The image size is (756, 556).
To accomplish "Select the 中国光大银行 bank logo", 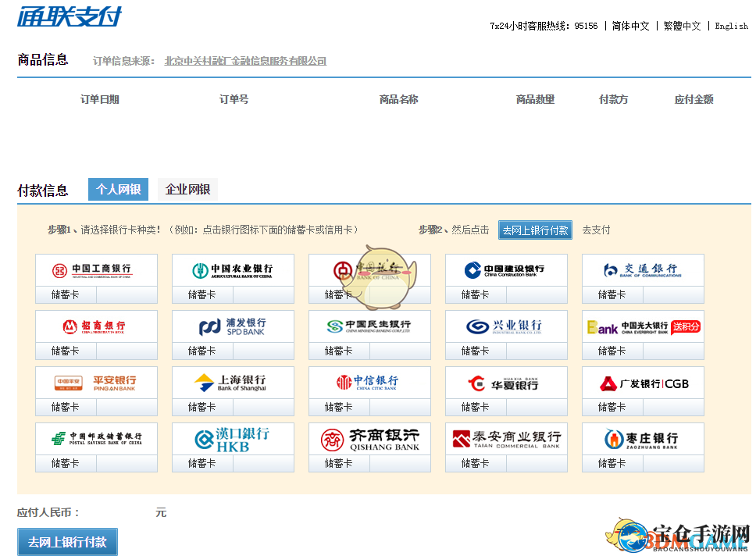I will pos(643,326).
